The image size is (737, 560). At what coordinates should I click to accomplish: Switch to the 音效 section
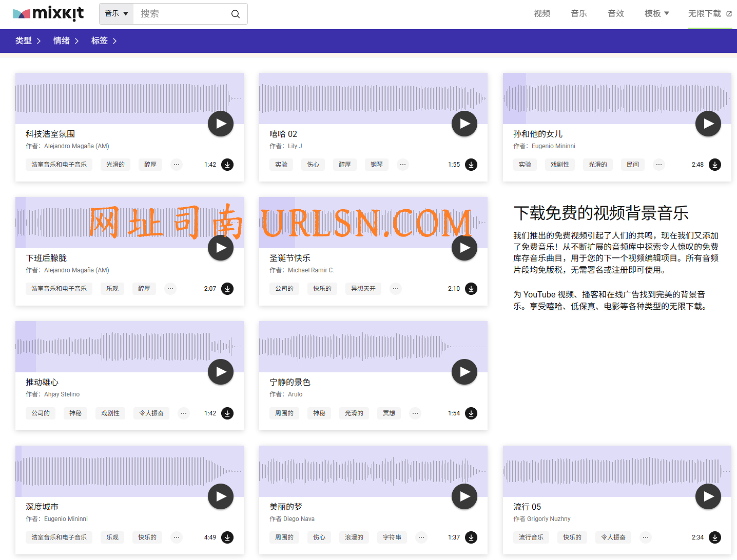[x=615, y=14]
